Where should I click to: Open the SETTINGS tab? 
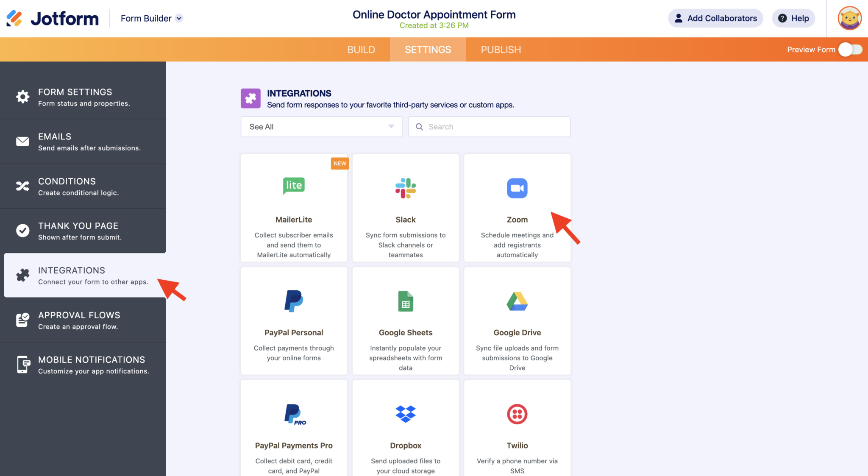click(x=428, y=49)
